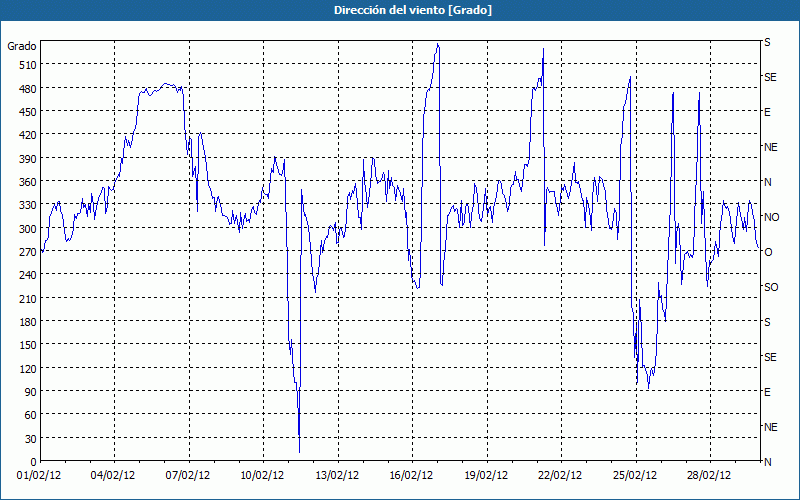Viewport: 800px width, 500px height.
Task: Click the "SO" compass label on right axis
Action: coord(771,287)
